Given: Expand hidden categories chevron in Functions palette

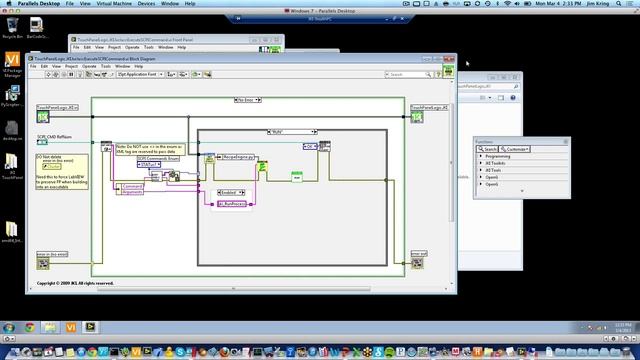Looking at the screenshot, I should [x=522, y=191].
